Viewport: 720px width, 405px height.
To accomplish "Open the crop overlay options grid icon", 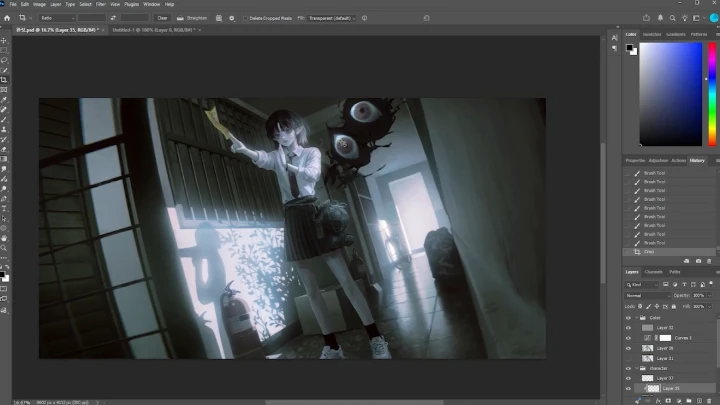I will tap(219, 18).
